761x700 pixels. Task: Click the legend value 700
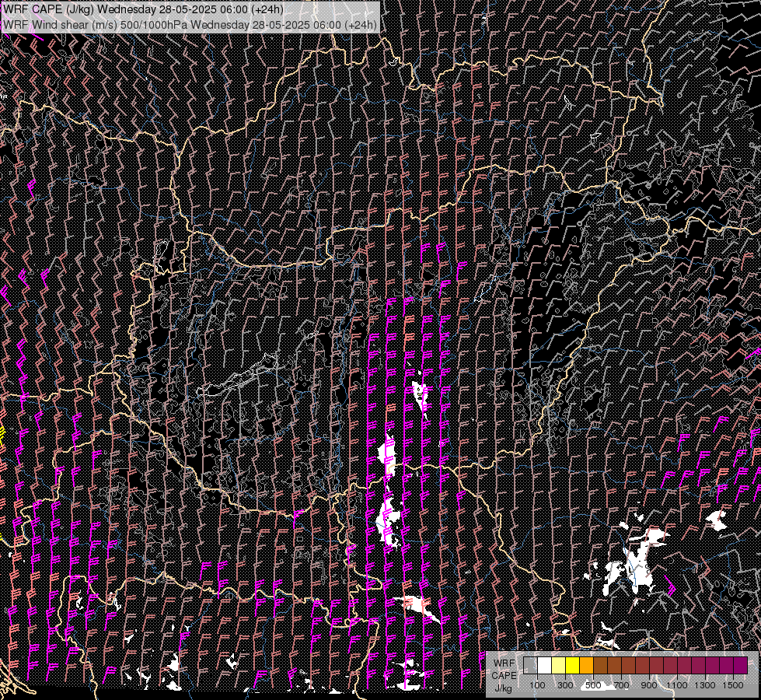621,685
